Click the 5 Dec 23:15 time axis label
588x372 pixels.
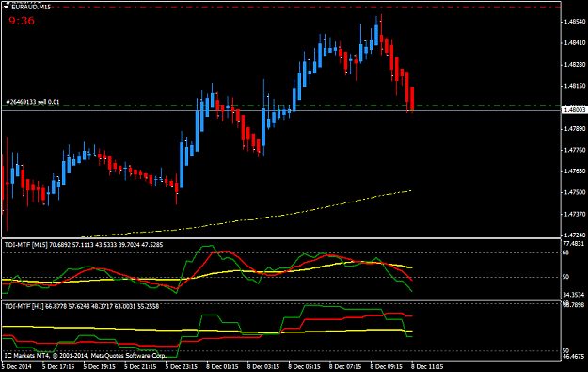coord(182,366)
